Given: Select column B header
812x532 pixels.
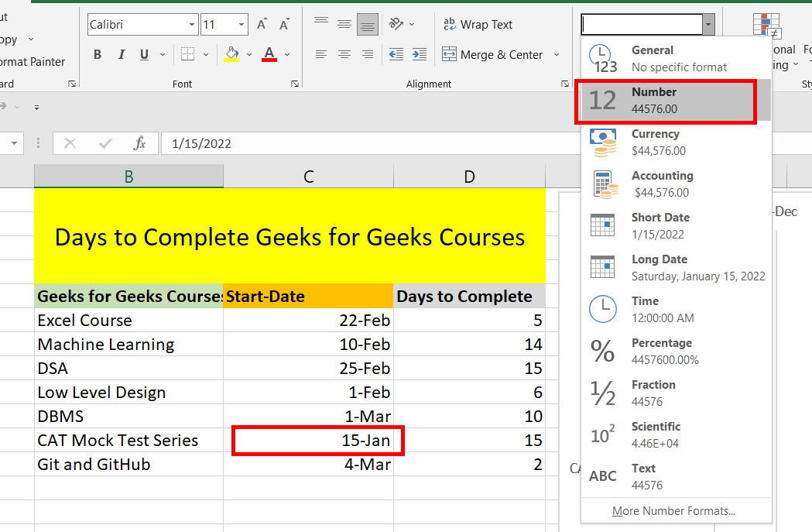Looking at the screenshot, I should (129, 177).
